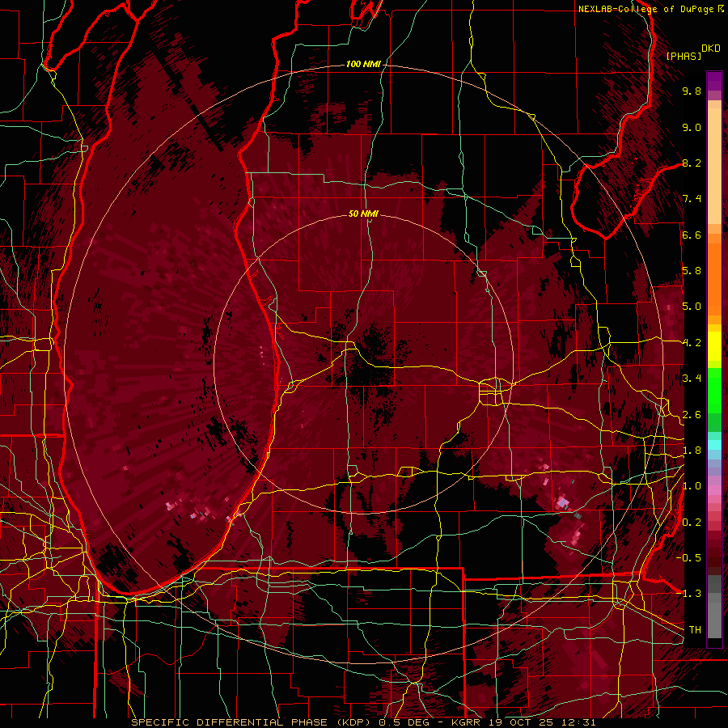
Task: Pick the cyan segment of the color bar
Action: 714,445
